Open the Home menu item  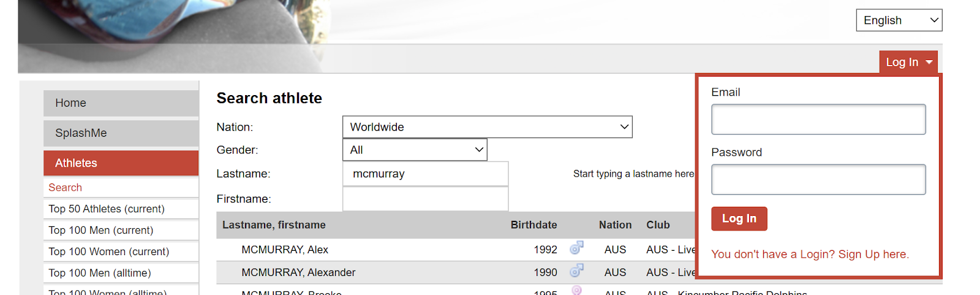point(121,103)
